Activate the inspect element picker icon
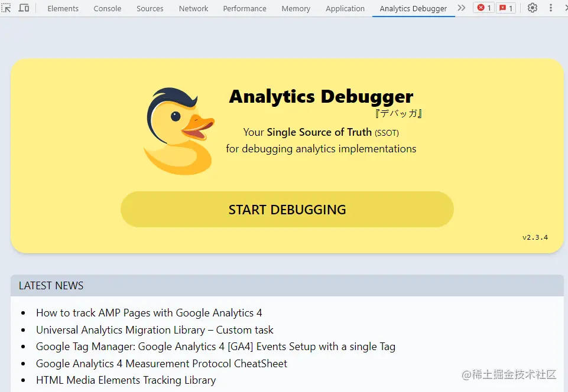The height and width of the screenshot is (392, 568). tap(6, 8)
